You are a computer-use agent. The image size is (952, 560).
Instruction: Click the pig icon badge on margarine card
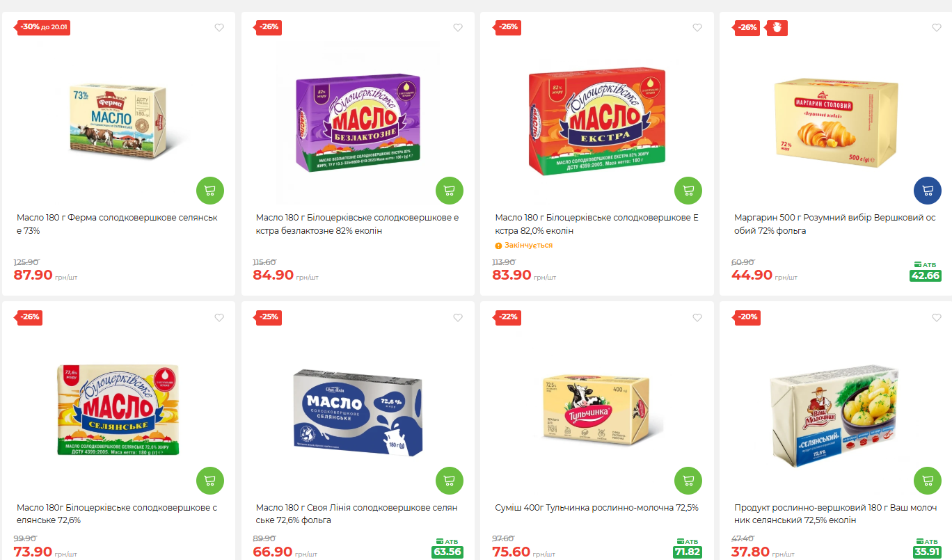pyautogui.click(x=777, y=27)
